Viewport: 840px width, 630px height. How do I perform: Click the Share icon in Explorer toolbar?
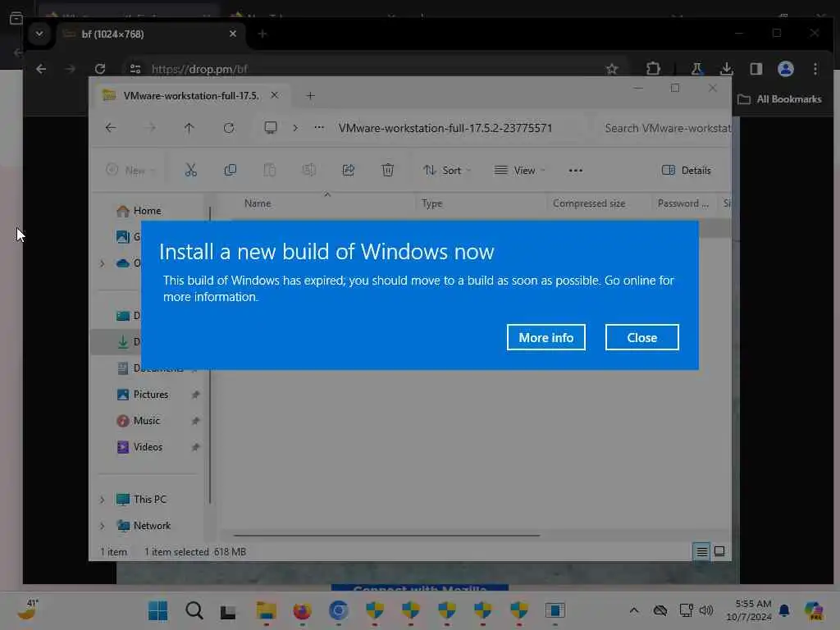point(348,171)
